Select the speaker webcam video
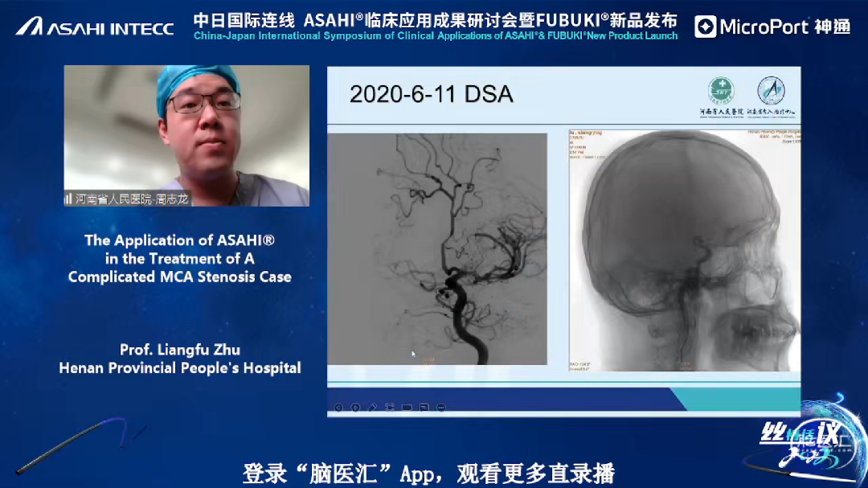This screenshot has width=868, height=488. coord(186,136)
